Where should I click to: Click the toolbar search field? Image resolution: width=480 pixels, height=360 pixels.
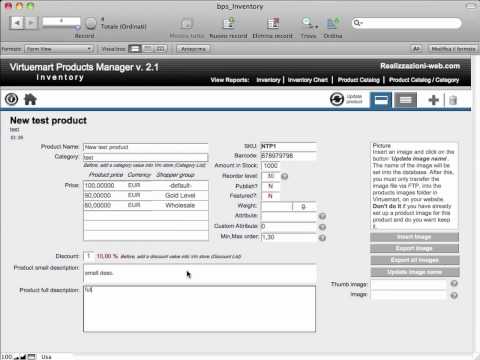[x=407, y=23]
